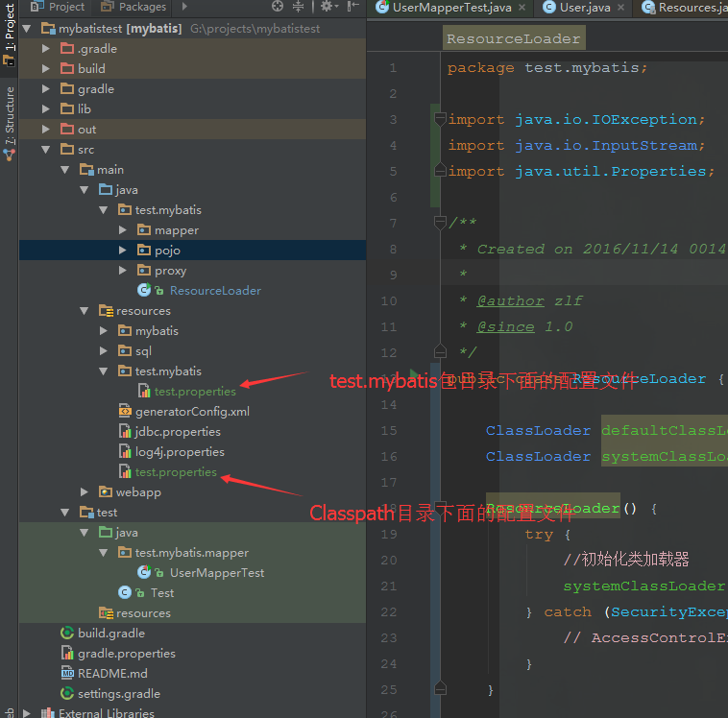
Task: Click the @author Javadoc tag
Action: (510, 300)
